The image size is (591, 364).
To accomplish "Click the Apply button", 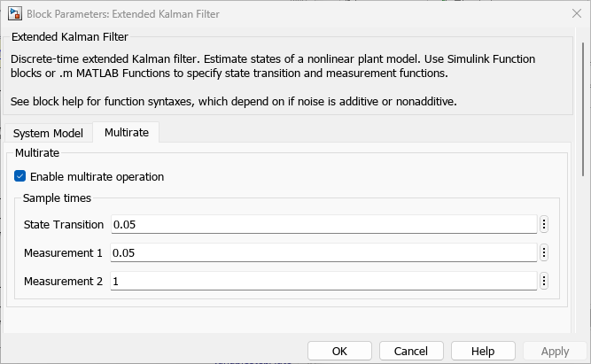I will (x=555, y=351).
